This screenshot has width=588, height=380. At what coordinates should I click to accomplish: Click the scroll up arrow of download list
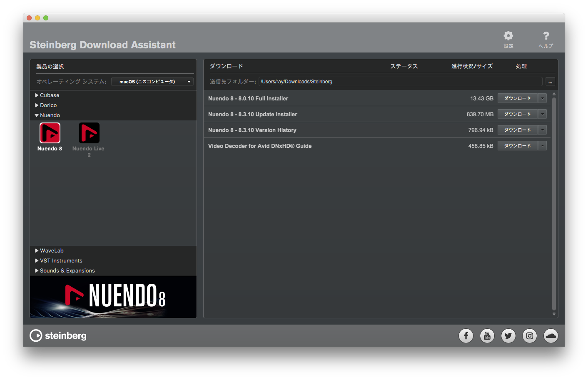554,94
